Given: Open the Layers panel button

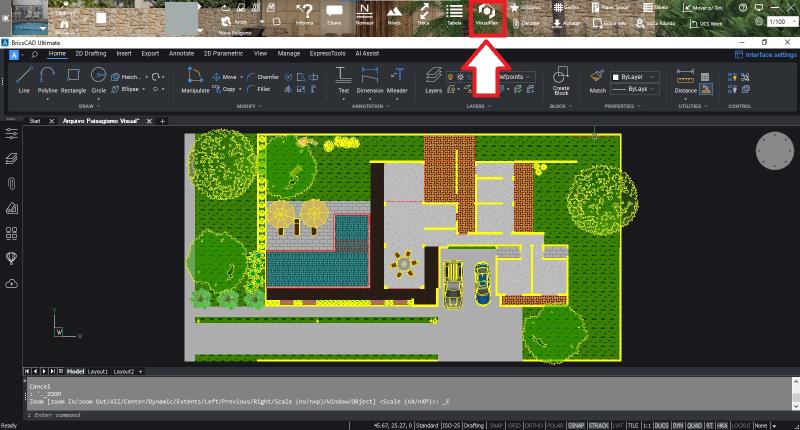Looking at the screenshot, I should coord(433,80).
